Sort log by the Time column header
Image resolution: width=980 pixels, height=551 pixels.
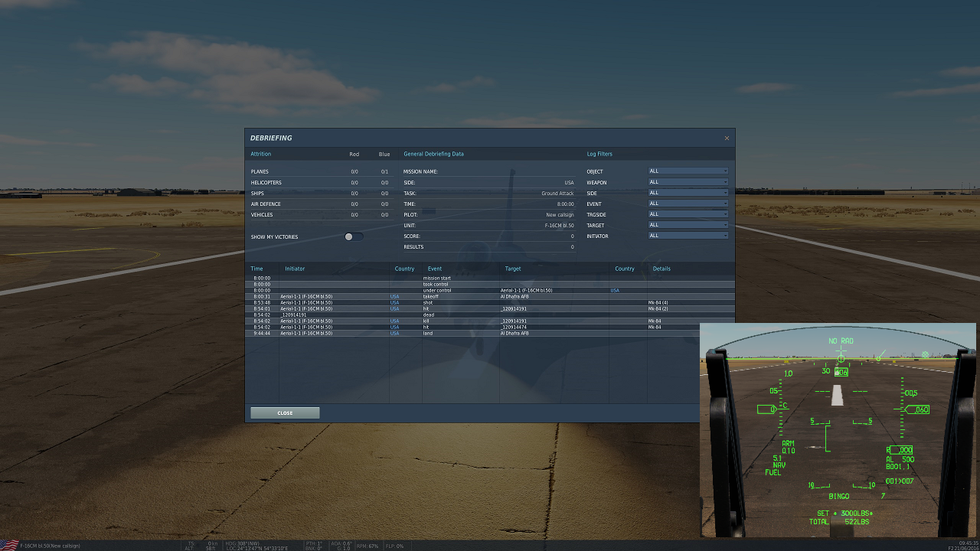pos(256,269)
